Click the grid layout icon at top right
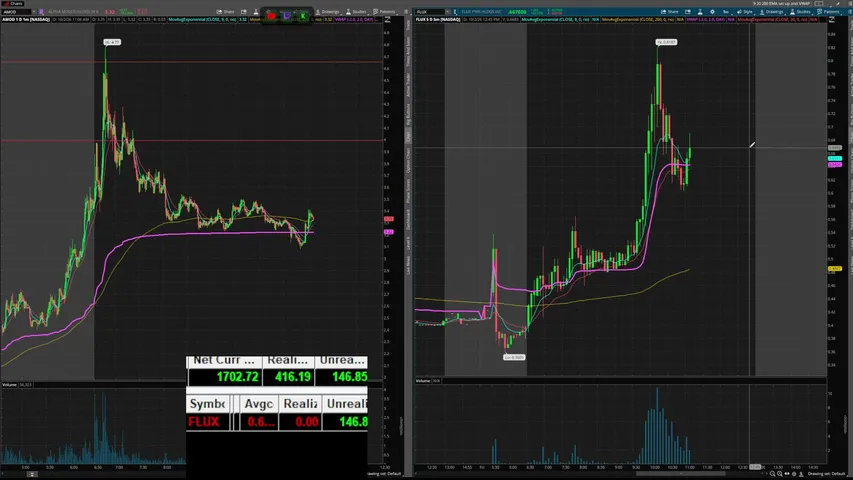Viewport: 853px width, 480px height. (x=819, y=3)
